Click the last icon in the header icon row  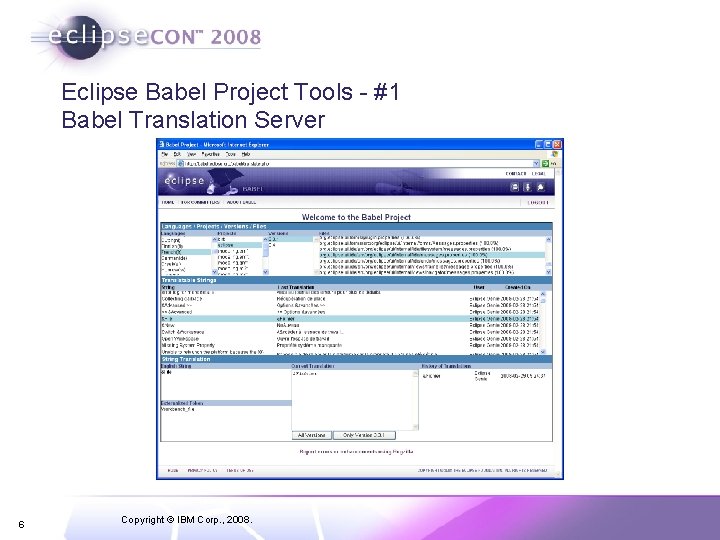[x=541, y=187]
